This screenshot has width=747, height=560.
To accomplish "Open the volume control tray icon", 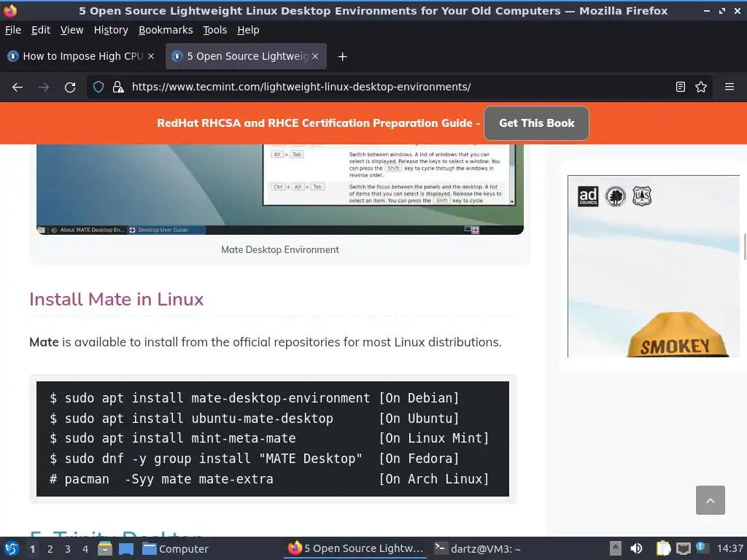I will click(636, 548).
